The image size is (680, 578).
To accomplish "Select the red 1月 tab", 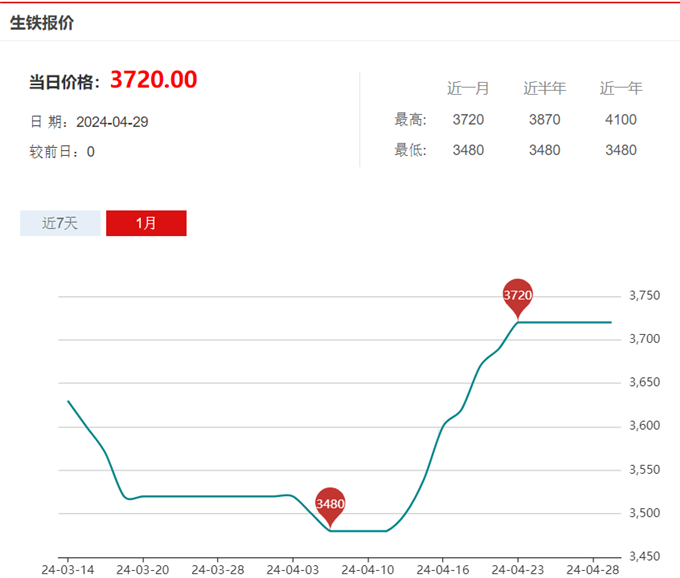I will [x=146, y=223].
